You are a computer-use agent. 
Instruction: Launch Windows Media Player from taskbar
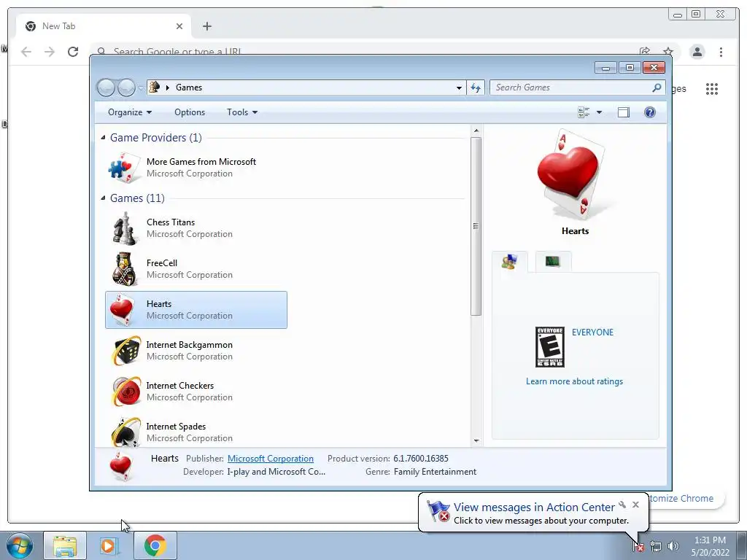[109, 545]
